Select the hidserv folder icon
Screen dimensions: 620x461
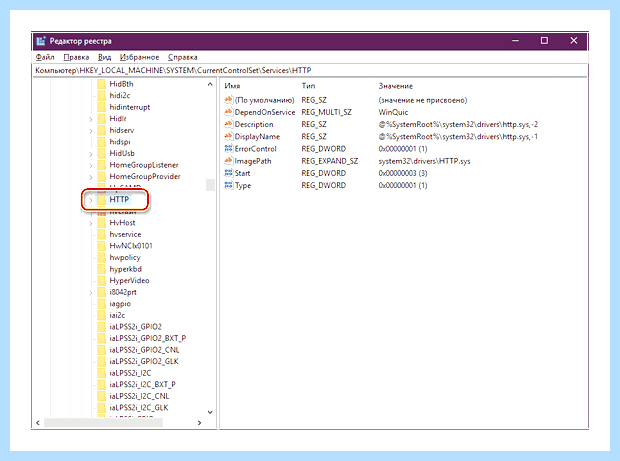pyautogui.click(x=102, y=130)
